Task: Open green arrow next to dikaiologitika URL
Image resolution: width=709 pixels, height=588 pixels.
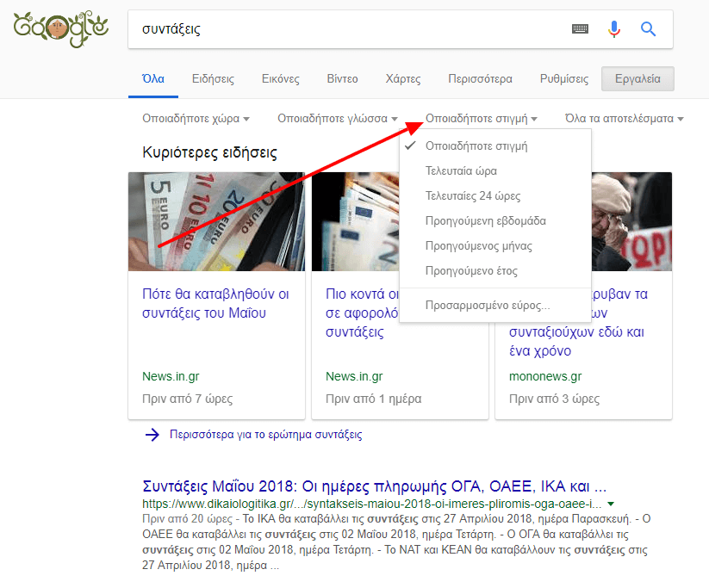Action: coord(611,504)
